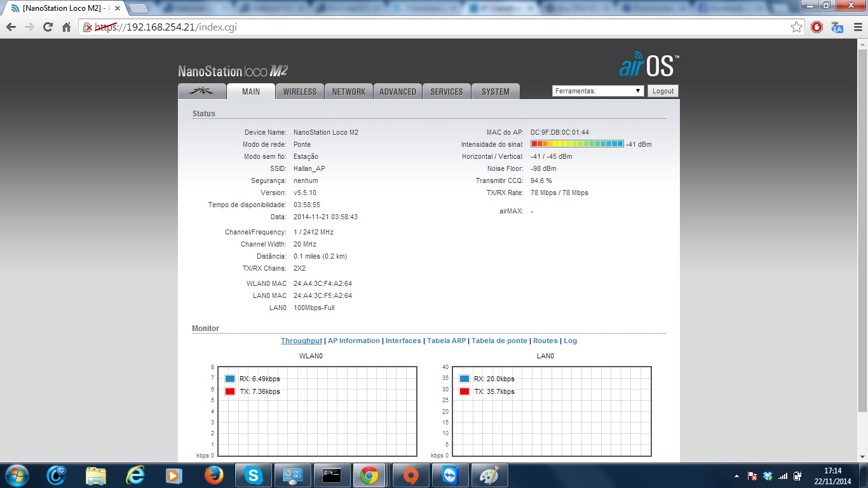Image resolution: width=868 pixels, height=488 pixels.
Task: Switch to the MAIN tab
Action: click(251, 91)
